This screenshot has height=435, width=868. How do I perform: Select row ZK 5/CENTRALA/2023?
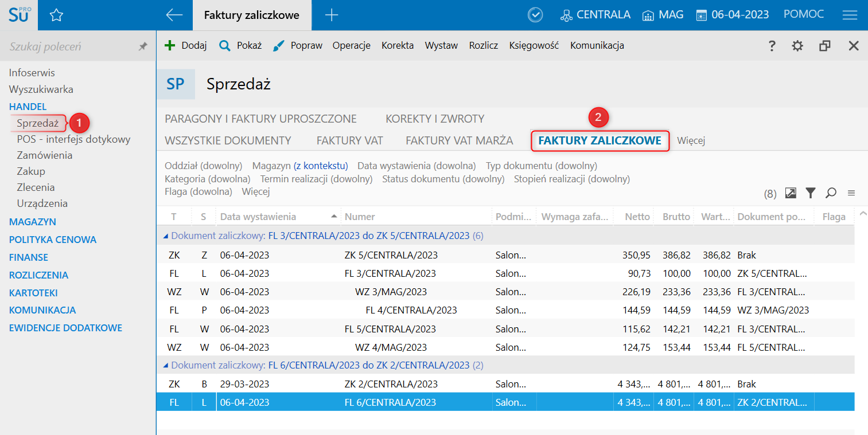[505, 255]
